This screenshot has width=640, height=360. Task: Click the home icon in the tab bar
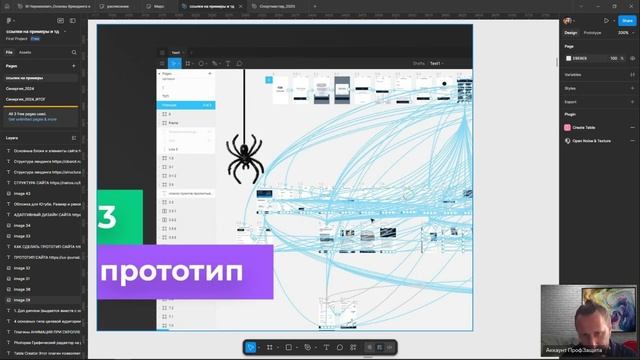tap(7, 7)
